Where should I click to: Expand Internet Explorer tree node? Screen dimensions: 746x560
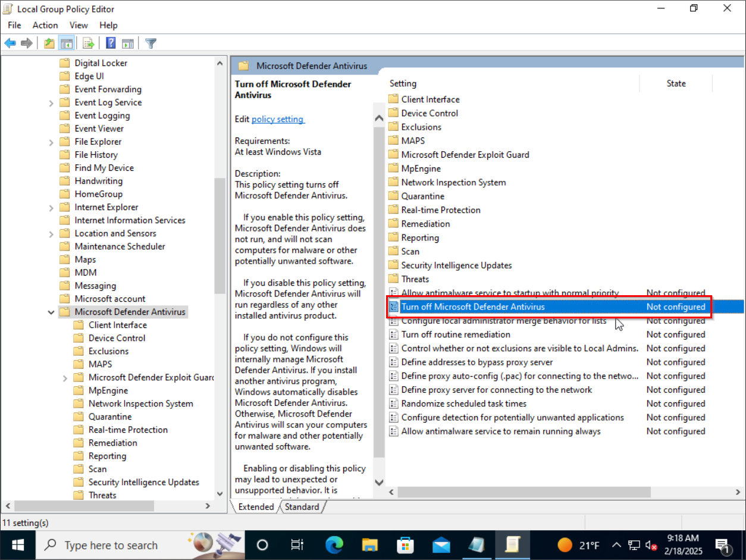(52, 208)
